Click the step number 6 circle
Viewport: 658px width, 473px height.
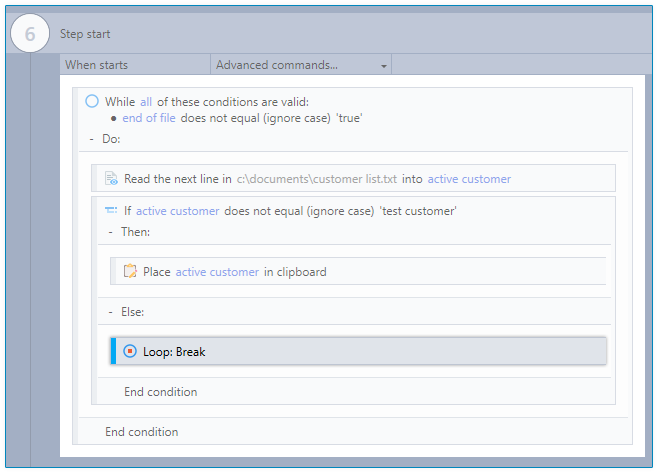click(30, 34)
